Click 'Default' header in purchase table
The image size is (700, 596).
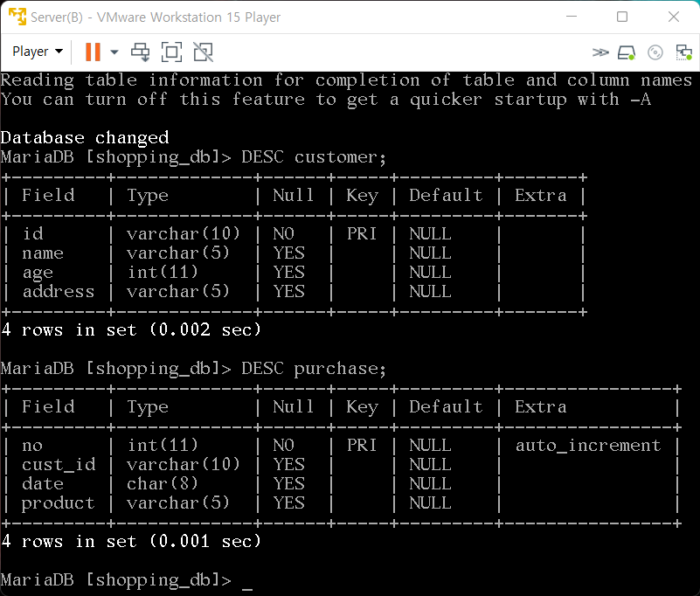446,406
